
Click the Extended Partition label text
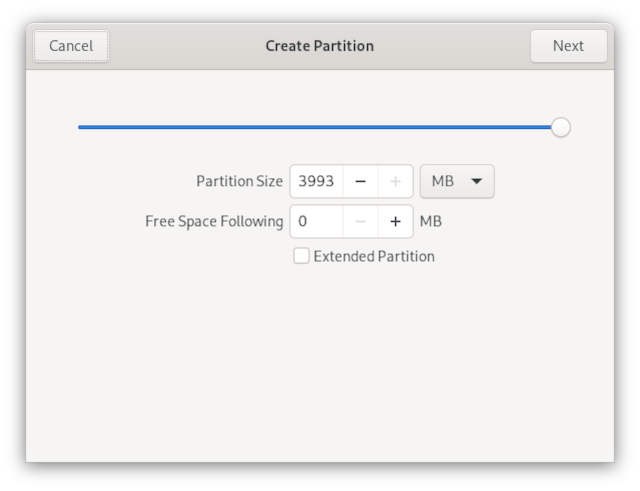tap(374, 256)
